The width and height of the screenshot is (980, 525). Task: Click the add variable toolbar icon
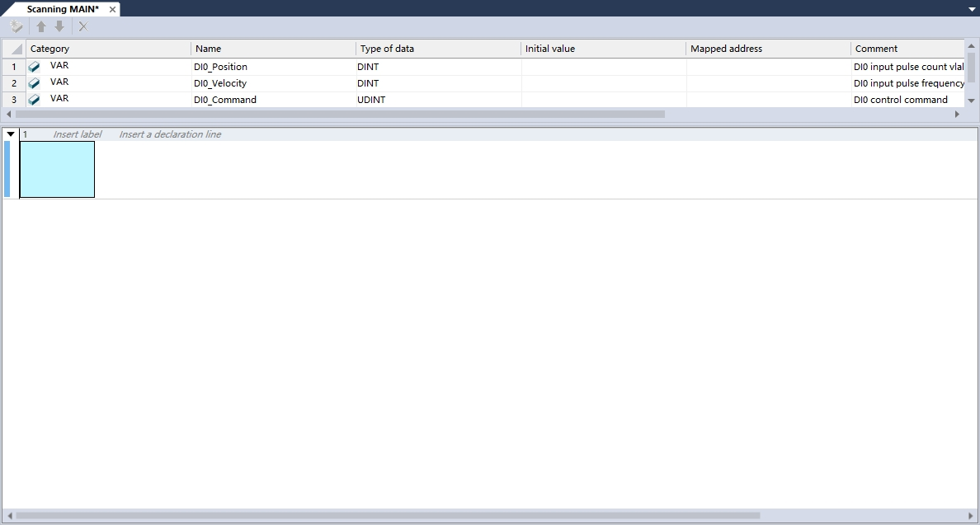pyautogui.click(x=16, y=27)
